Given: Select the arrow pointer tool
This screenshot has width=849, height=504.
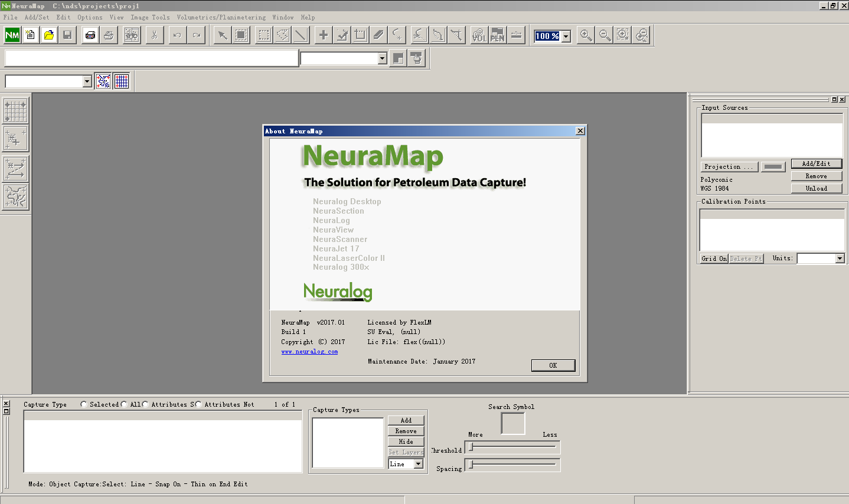Looking at the screenshot, I should click(x=223, y=35).
